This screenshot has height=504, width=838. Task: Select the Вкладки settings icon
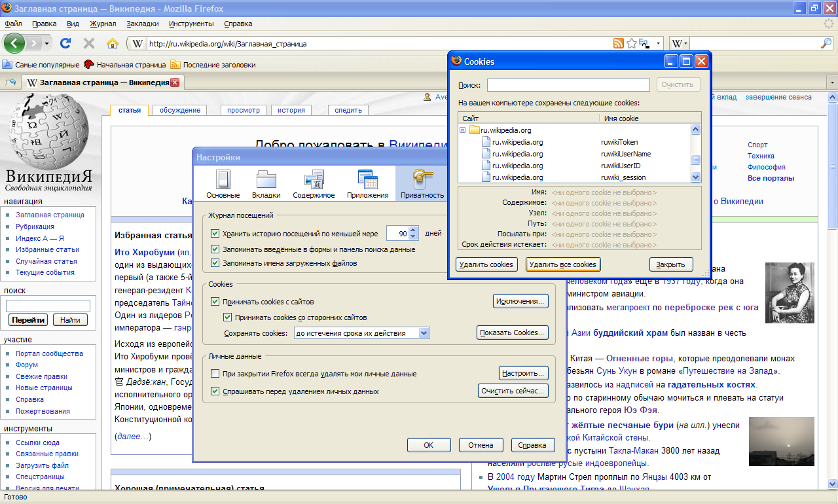click(266, 183)
